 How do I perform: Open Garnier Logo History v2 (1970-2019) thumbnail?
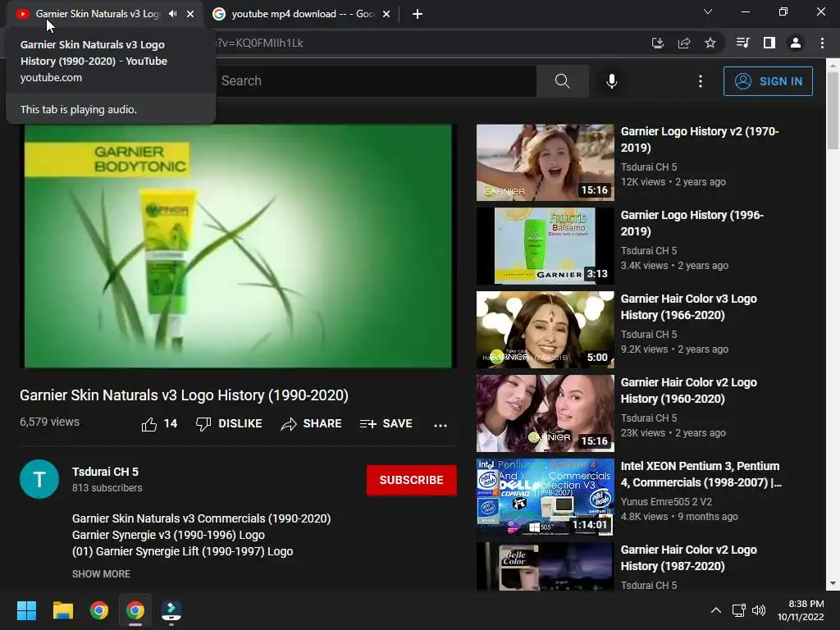pos(546,163)
